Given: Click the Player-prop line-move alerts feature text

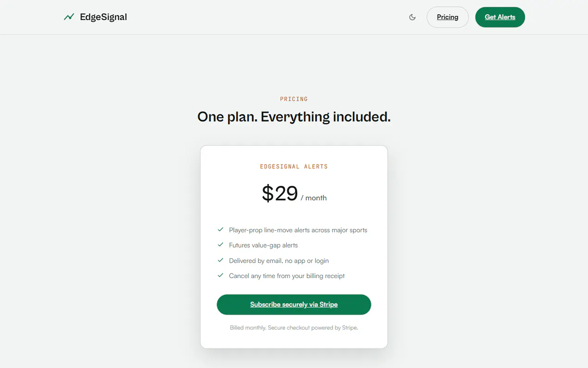Looking at the screenshot, I should tap(298, 230).
